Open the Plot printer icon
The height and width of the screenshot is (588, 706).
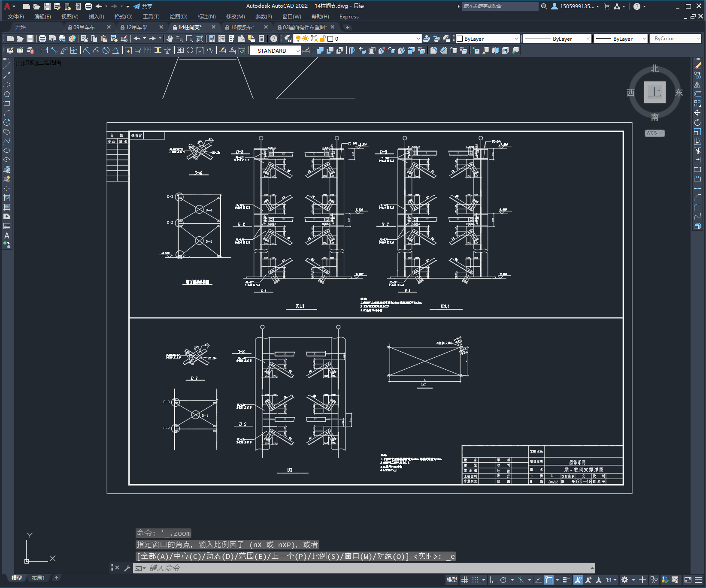pyautogui.click(x=42, y=39)
